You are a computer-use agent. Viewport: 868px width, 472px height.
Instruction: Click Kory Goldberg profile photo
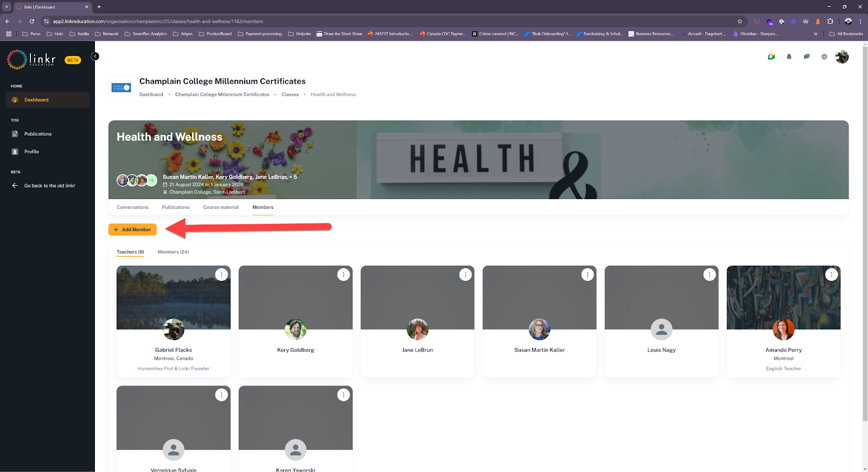(296, 329)
